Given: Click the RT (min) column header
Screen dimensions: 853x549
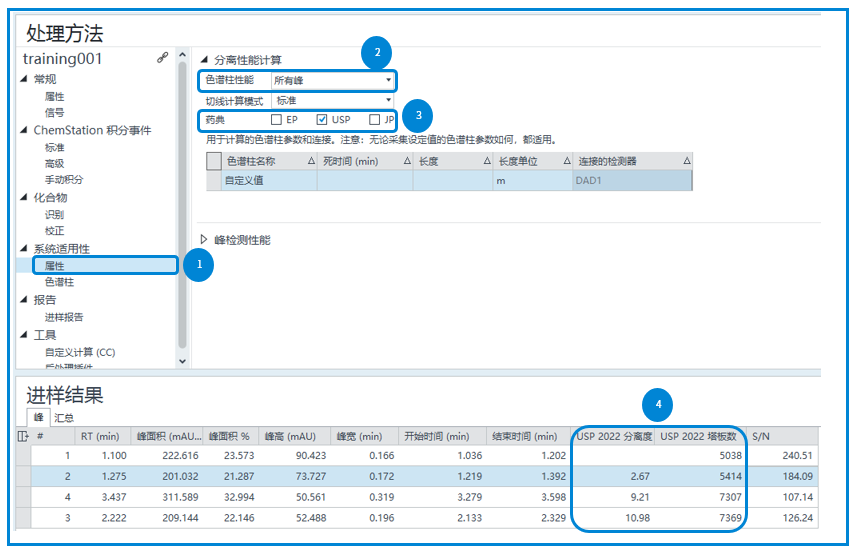Looking at the screenshot, I should 102,436.
